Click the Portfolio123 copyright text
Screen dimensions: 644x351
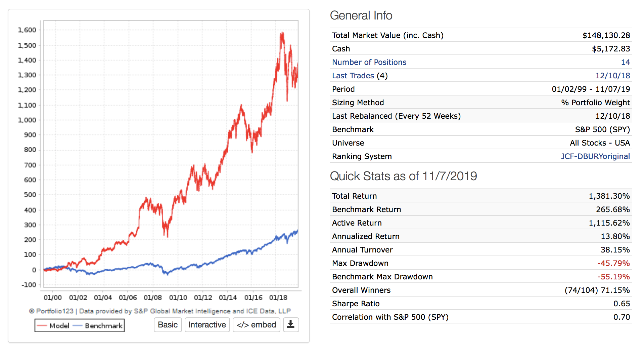[x=160, y=311]
